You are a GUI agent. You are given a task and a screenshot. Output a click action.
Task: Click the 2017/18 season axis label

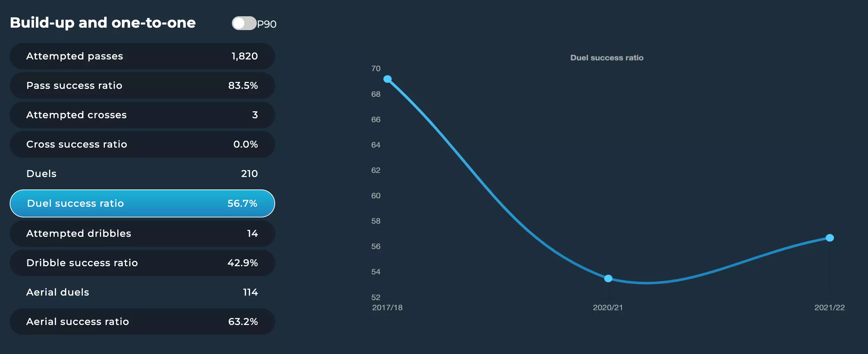pyautogui.click(x=387, y=307)
